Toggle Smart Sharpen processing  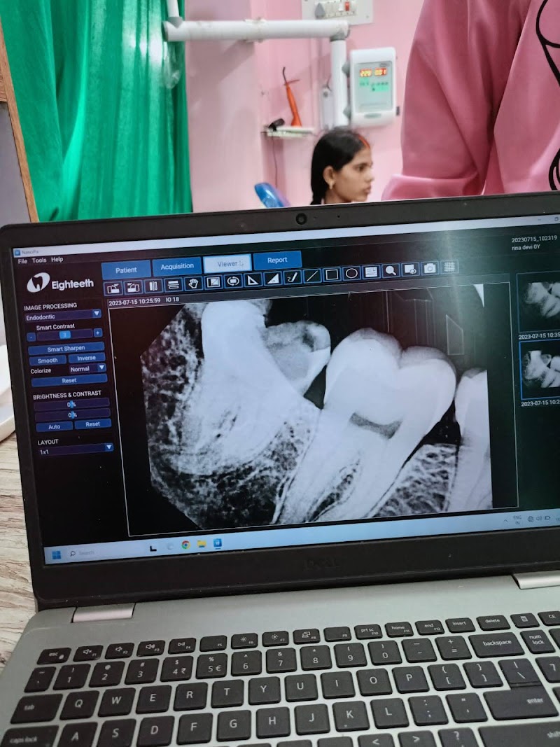[x=66, y=348]
